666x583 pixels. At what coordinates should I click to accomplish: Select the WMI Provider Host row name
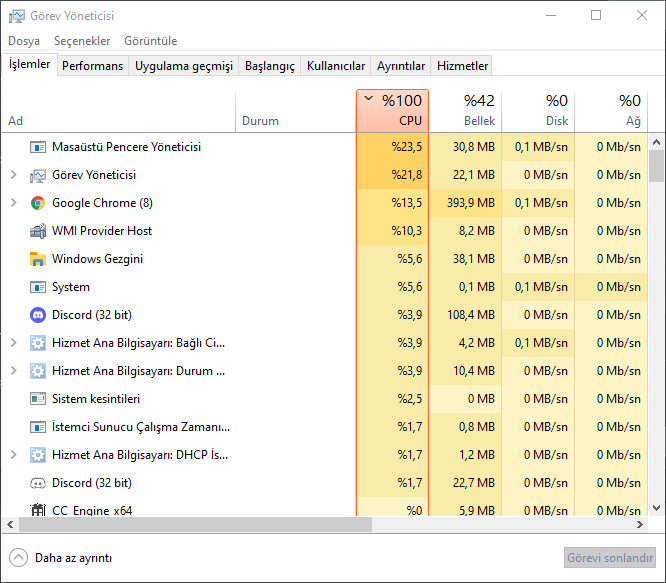(102, 231)
